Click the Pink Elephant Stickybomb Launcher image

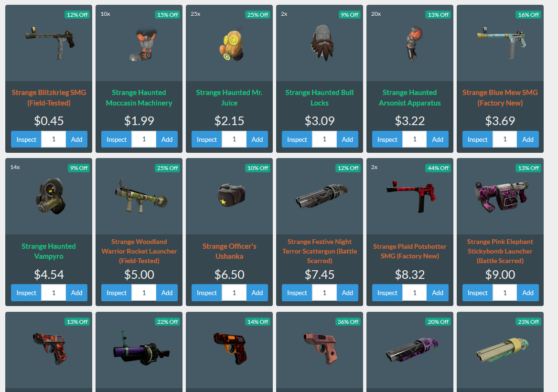coord(501,196)
